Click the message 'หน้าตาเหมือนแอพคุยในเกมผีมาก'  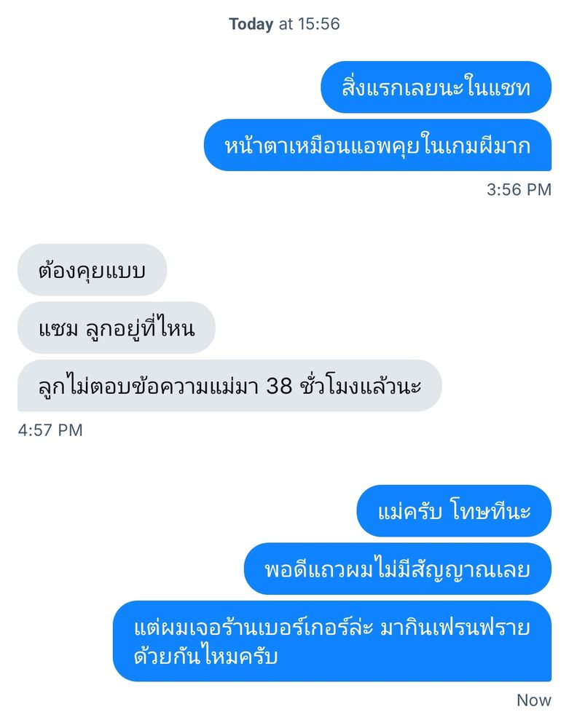377,146
